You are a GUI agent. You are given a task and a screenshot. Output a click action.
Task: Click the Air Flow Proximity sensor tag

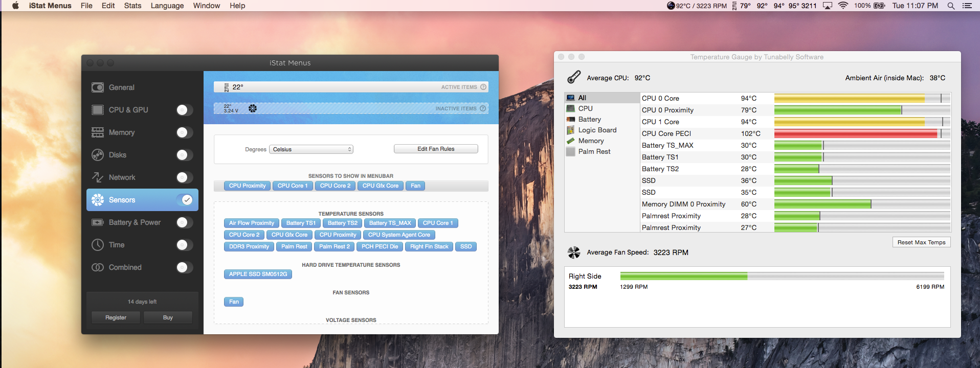click(x=252, y=223)
